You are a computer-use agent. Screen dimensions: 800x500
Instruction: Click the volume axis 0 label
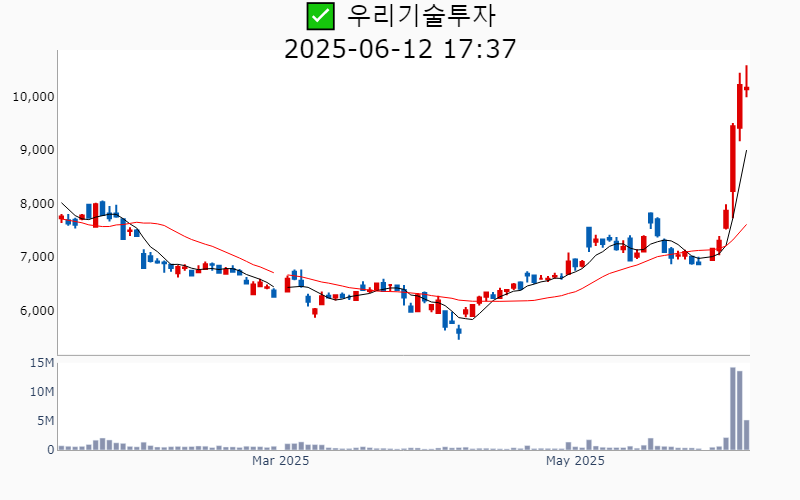pos(51,449)
